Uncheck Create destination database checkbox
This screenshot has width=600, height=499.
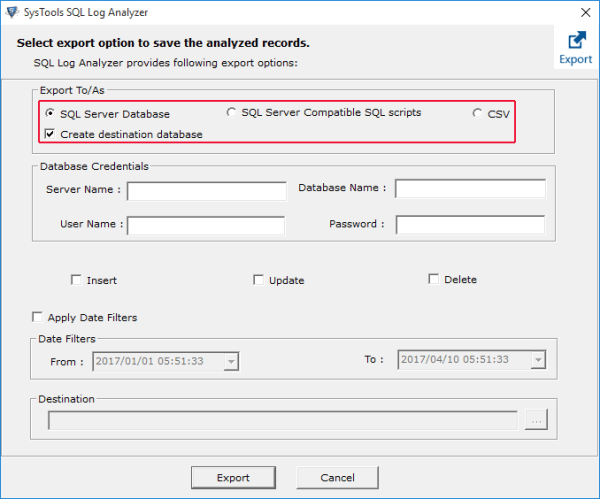(x=50, y=134)
